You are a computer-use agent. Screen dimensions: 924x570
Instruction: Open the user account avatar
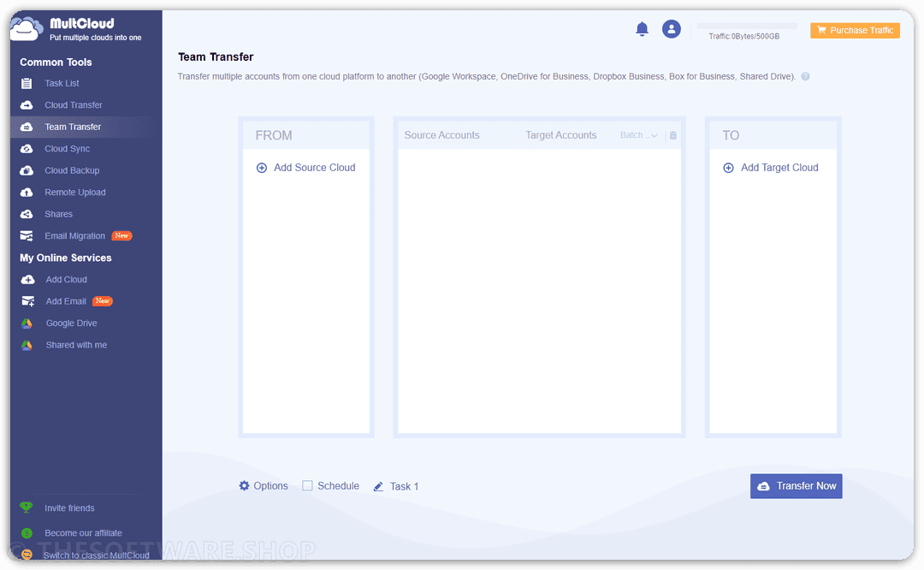click(672, 29)
